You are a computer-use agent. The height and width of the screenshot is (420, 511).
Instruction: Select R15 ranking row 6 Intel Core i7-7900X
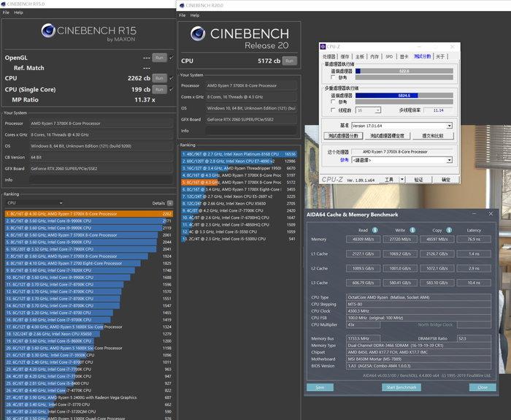[x=89, y=249]
